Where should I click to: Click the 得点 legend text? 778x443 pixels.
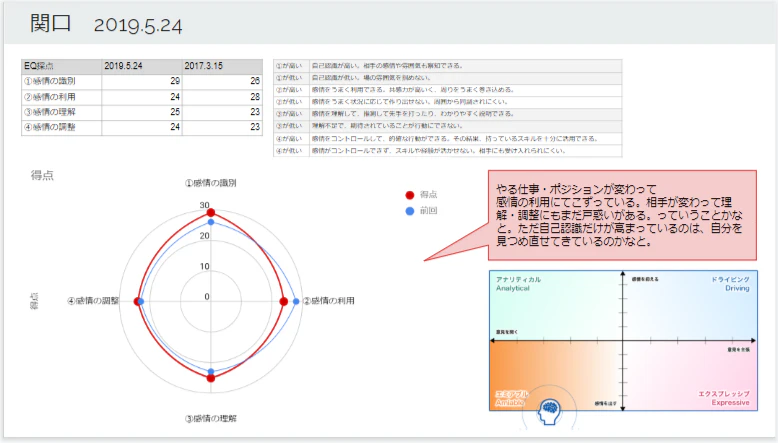tap(428, 194)
